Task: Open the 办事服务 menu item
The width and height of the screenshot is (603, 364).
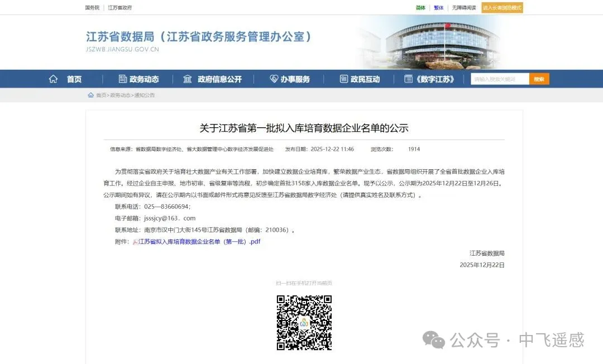Action: coord(295,79)
